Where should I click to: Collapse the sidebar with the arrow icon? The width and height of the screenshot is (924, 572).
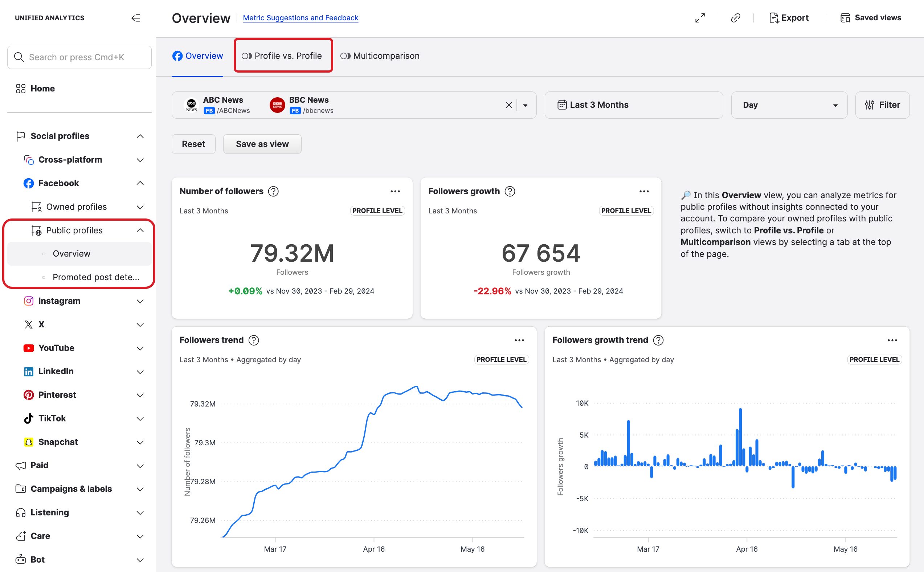coord(136,18)
